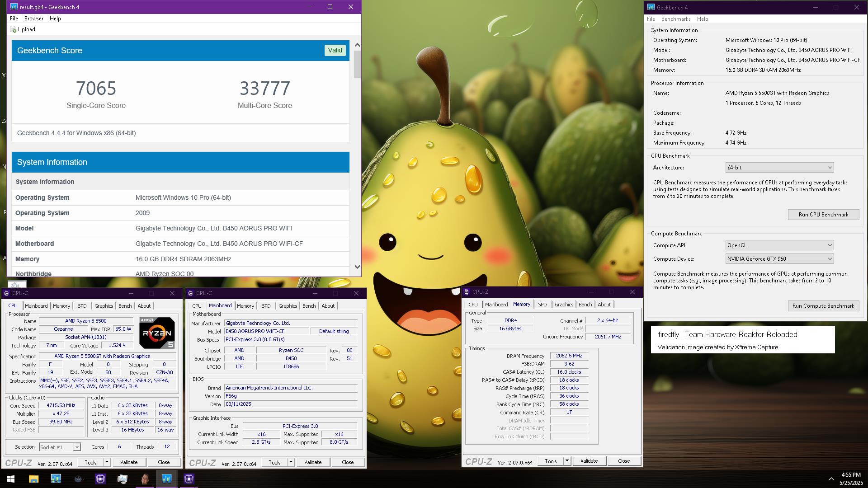Click the Code Name Cezanne field
The image size is (868, 488).
point(63,329)
